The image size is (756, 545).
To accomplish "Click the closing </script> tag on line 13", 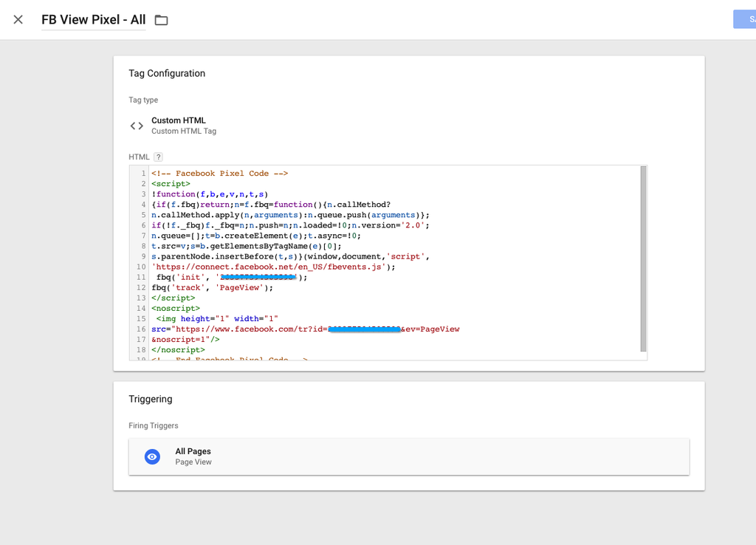I will click(x=173, y=298).
